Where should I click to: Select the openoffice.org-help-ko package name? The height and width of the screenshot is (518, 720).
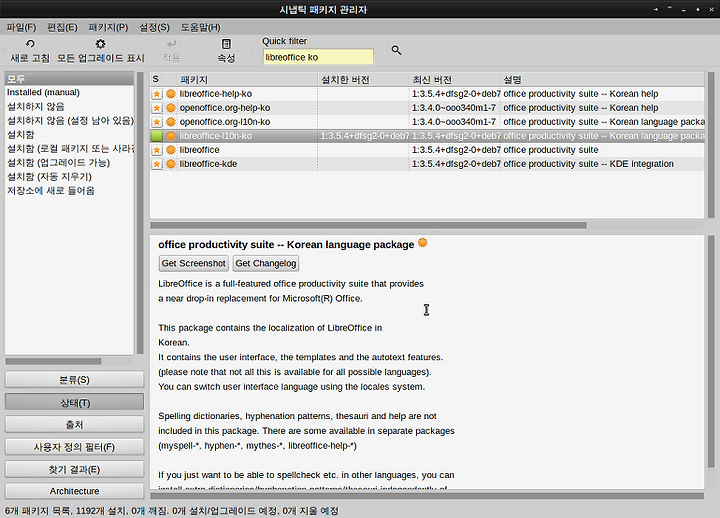[225, 108]
